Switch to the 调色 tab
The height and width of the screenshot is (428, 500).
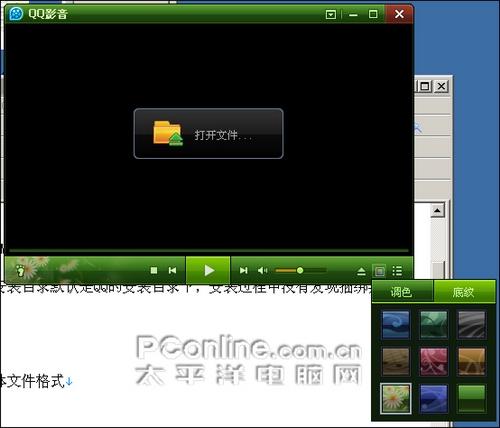point(402,292)
